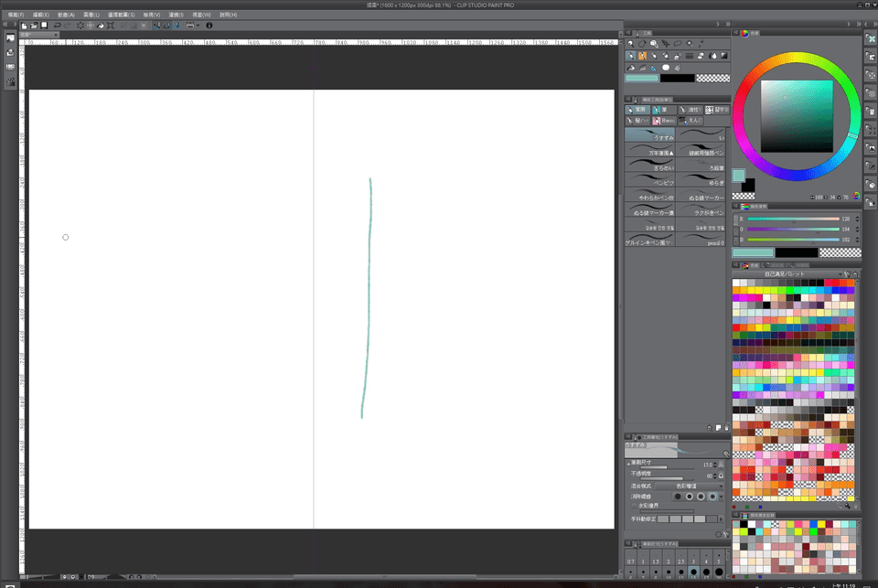
Task: Click the fill bucket icon in command bar
Action: click(x=101, y=26)
